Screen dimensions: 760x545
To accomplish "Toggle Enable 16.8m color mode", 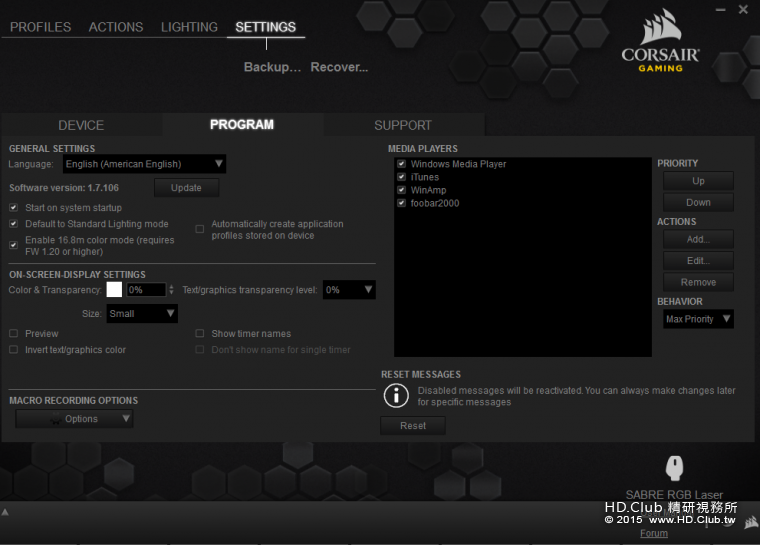I will pos(14,245).
